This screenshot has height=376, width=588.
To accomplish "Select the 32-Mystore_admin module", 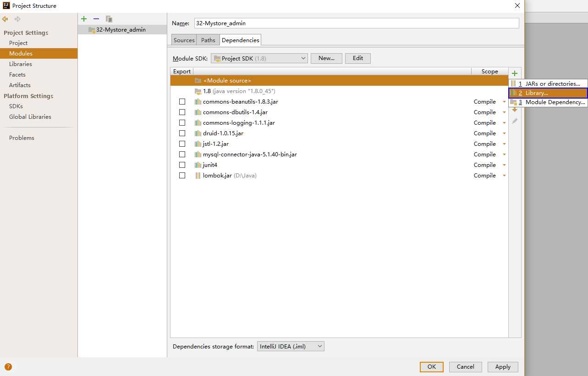I will click(122, 30).
